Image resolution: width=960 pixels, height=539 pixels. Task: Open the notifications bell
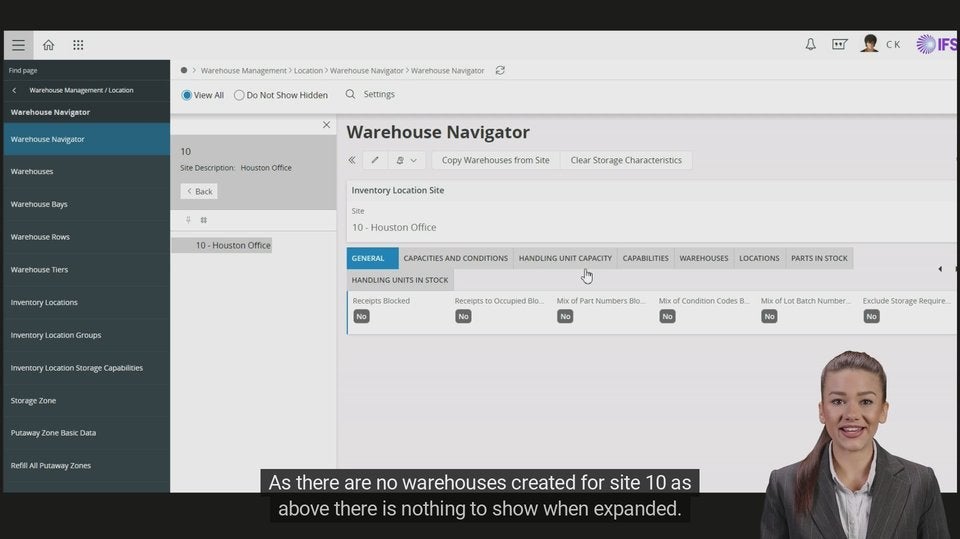[810, 45]
